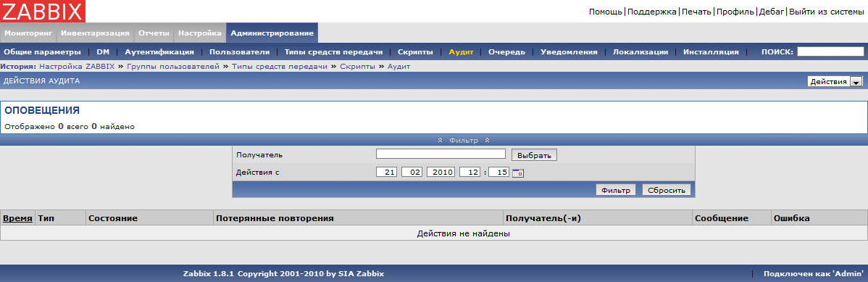Image resolution: width=868 pixels, height=282 pixels.
Task: Select the Аудит menu item
Action: click(461, 51)
